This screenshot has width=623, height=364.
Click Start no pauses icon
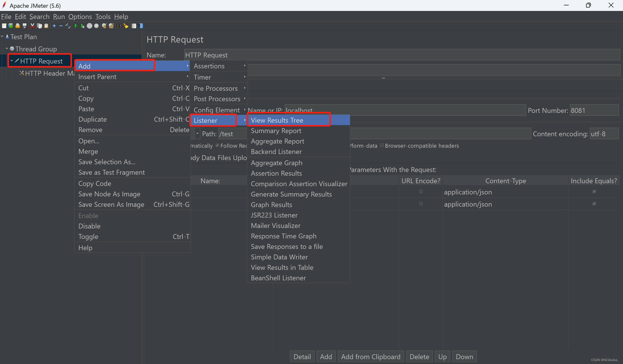82,26
